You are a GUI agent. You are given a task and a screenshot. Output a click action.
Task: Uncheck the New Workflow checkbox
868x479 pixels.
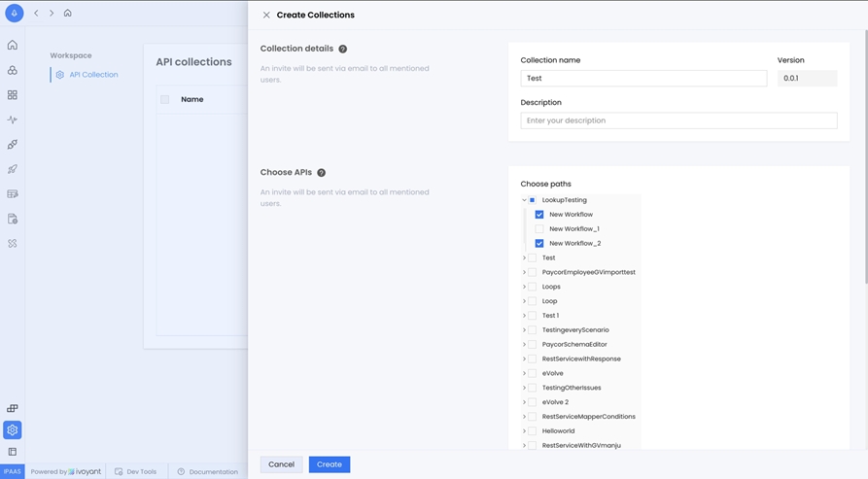[539, 215]
